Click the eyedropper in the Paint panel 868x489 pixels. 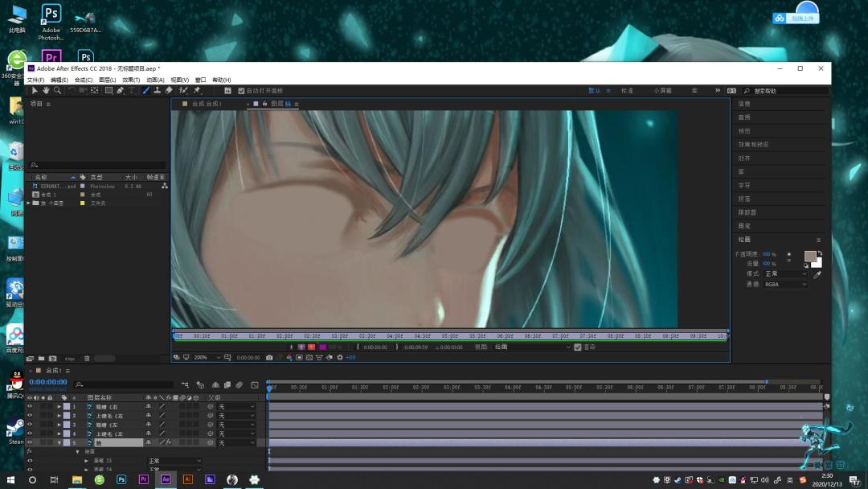pyautogui.click(x=817, y=274)
